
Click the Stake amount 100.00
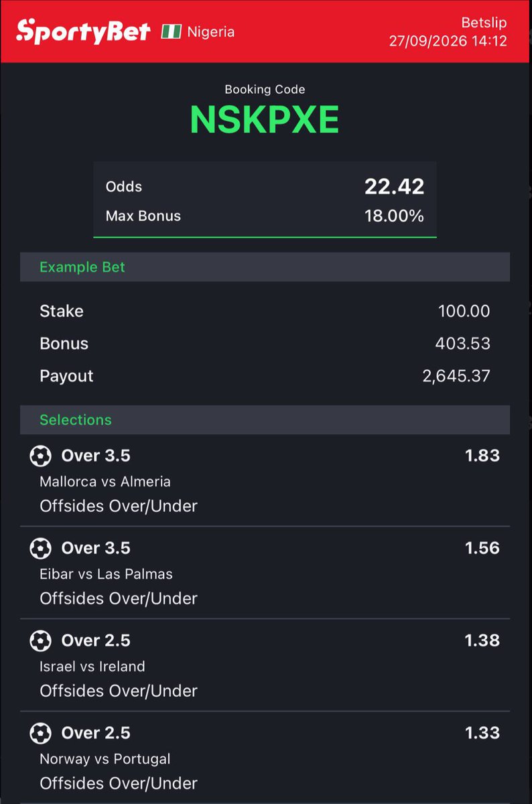coord(464,312)
